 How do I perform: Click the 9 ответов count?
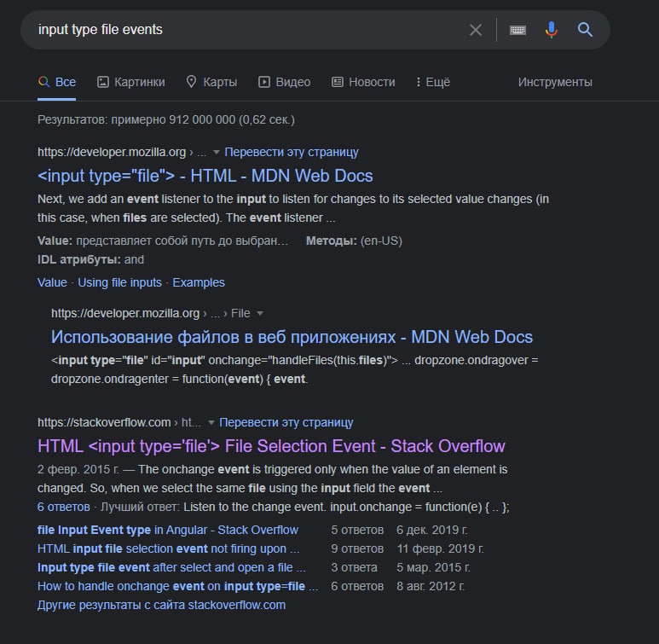click(357, 548)
